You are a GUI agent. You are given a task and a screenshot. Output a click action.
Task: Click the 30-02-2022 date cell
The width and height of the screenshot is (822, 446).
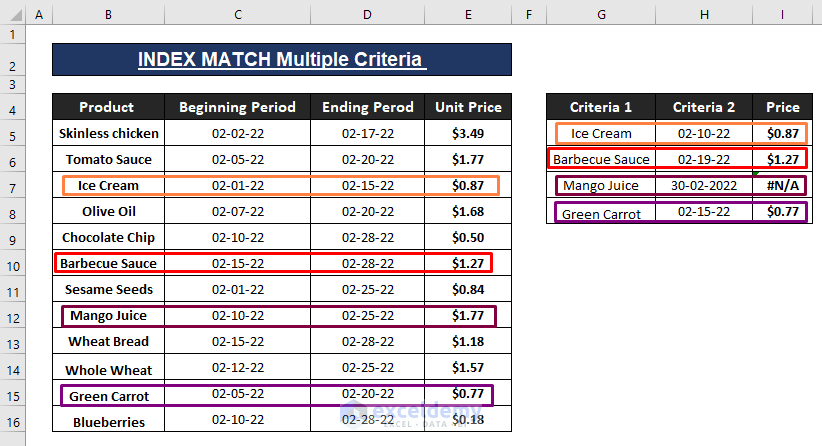click(703, 185)
